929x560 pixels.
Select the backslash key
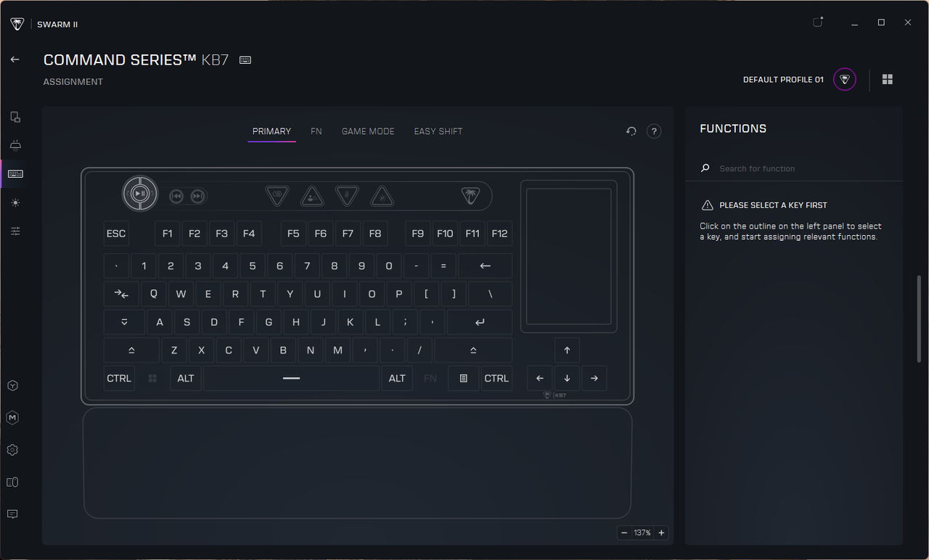coord(490,295)
